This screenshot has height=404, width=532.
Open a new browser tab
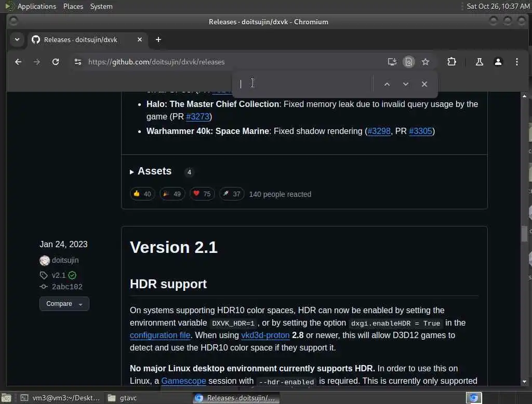pos(158,39)
